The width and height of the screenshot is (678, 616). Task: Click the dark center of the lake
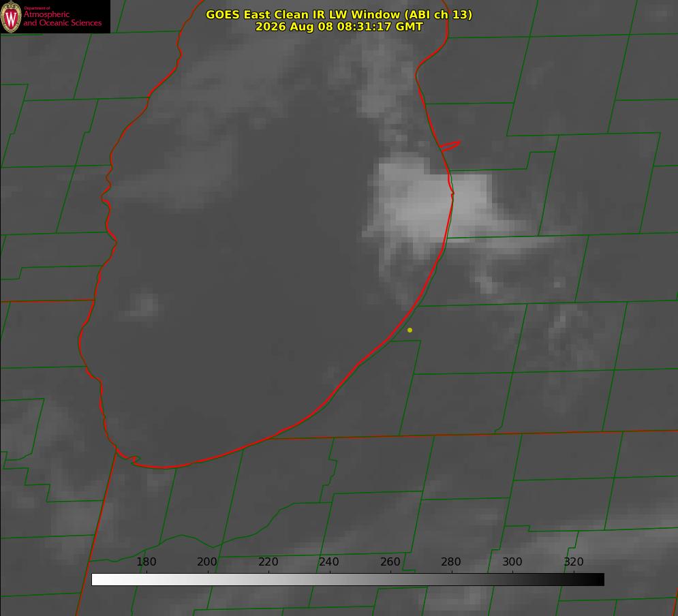[x=260, y=281]
